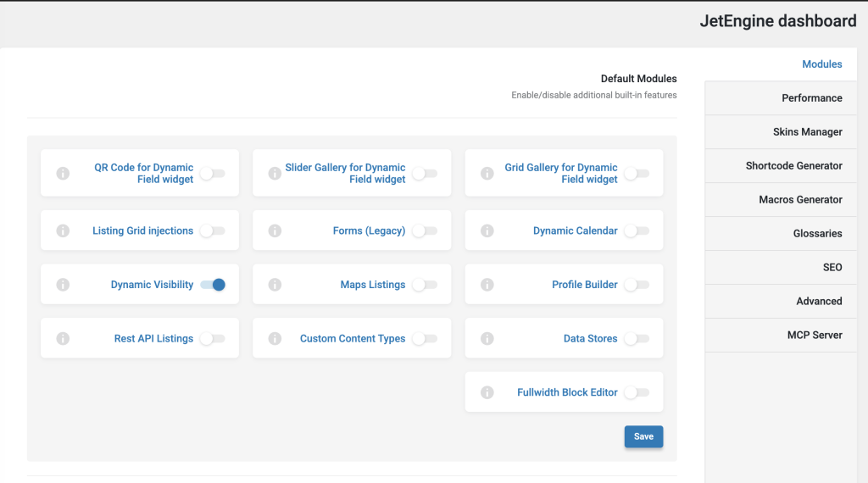Click info icon for Data Stores
The image size is (868, 483).
[487, 339]
